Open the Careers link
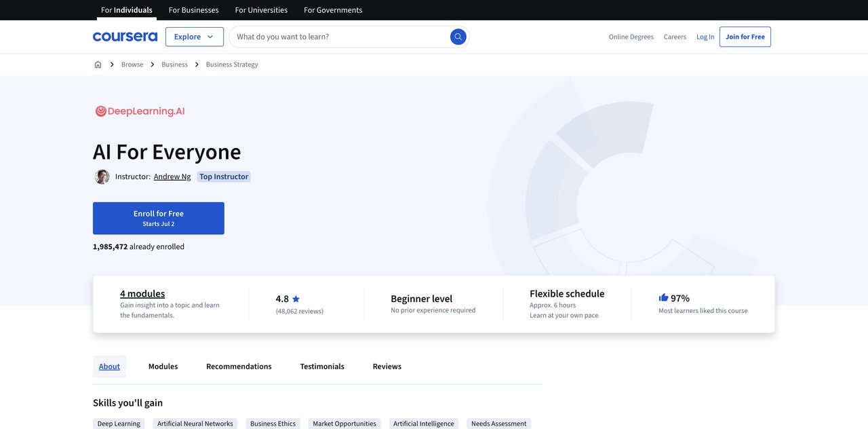The width and height of the screenshot is (868, 429). click(675, 37)
